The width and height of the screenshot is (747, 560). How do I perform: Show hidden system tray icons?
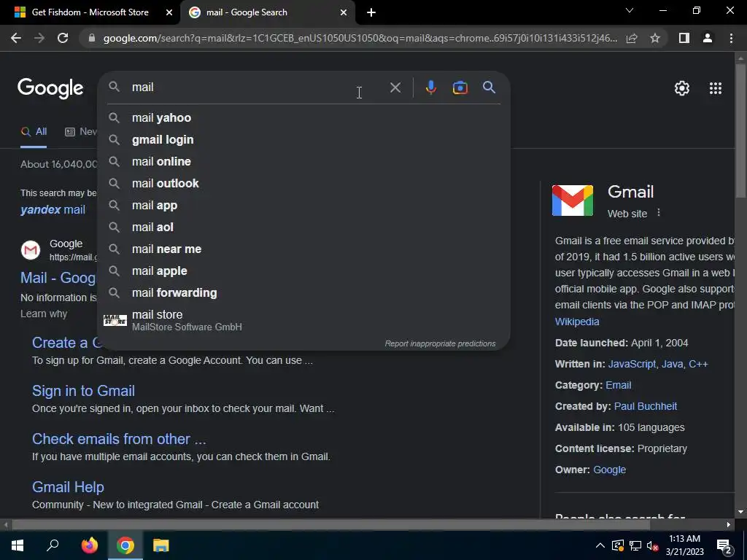[600, 545]
